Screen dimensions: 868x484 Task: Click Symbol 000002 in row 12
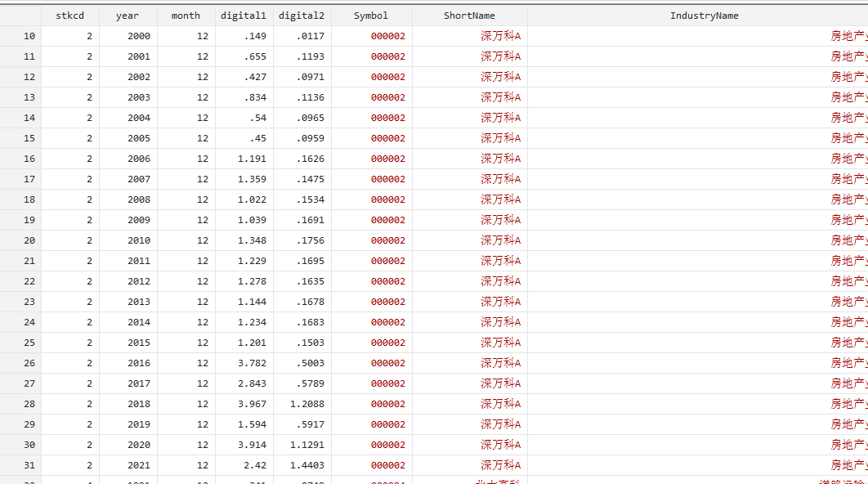371,77
